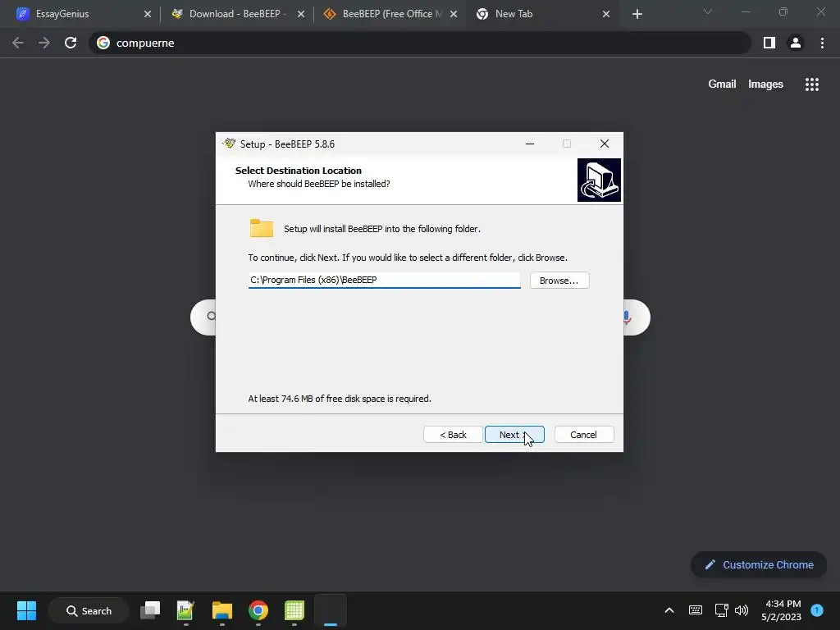Open the green grid app in taskbar
The height and width of the screenshot is (630, 840).
tap(294, 610)
